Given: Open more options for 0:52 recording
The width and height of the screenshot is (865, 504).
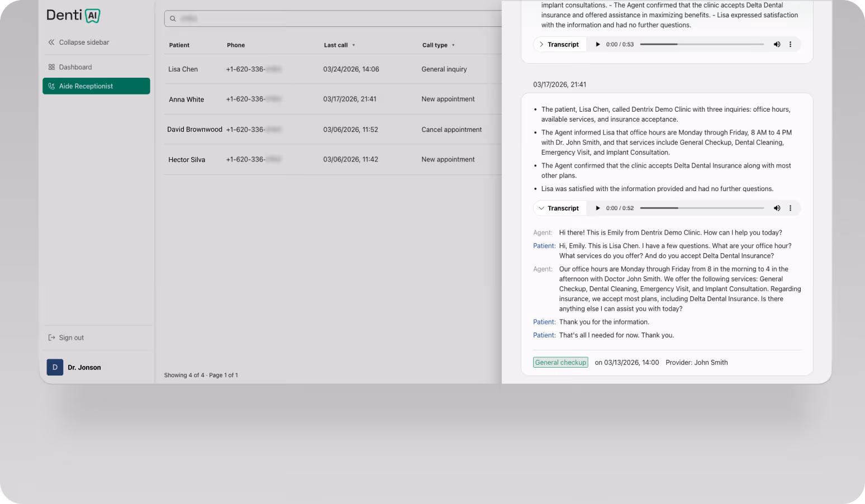Looking at the screenshot, I should coord(790,208).
